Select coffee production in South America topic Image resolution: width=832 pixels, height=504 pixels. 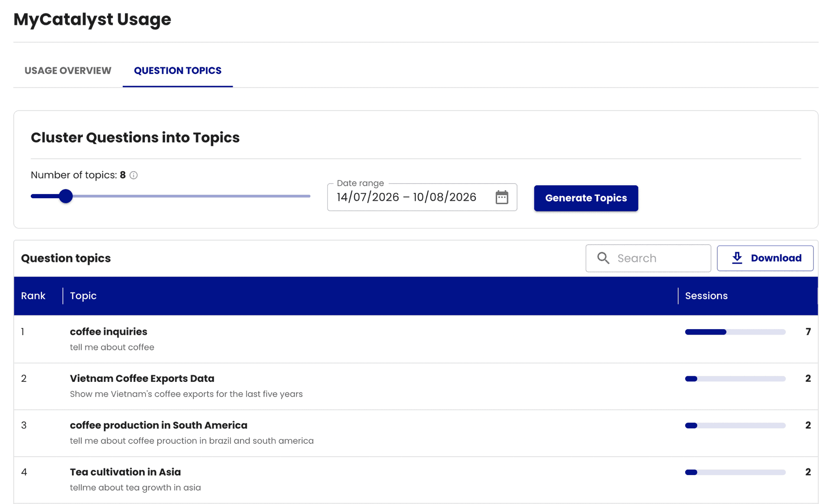pyautogui.click(x=159, y=425)
